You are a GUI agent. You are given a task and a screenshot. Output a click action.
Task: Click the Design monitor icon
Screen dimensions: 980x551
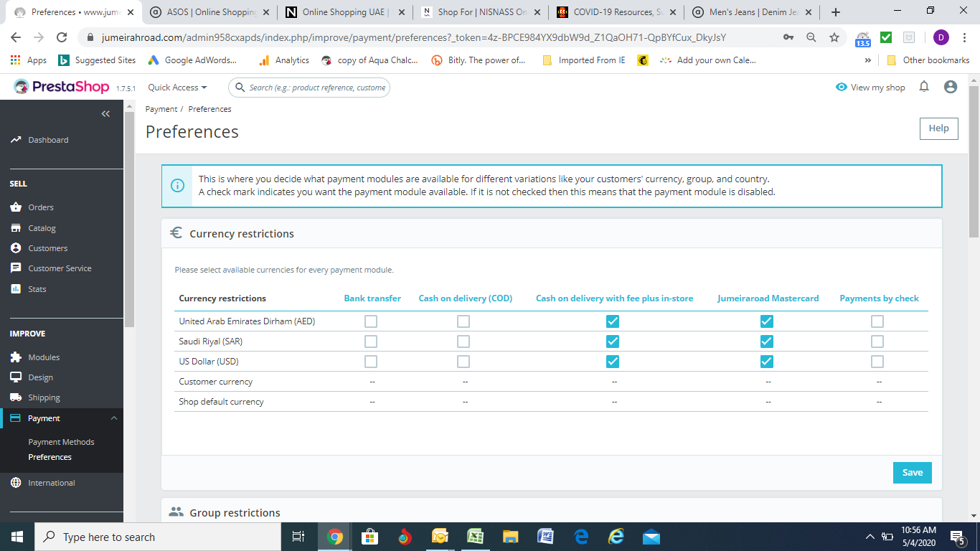16,377
